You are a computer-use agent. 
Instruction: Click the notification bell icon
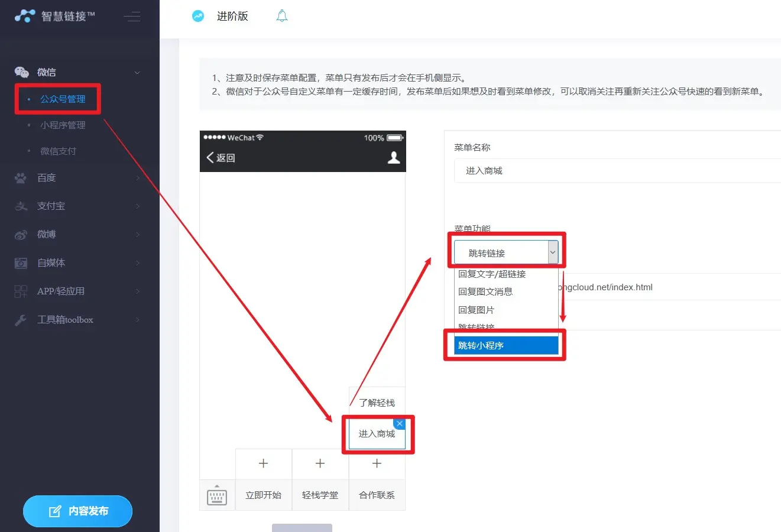click(x=282, y=16)
